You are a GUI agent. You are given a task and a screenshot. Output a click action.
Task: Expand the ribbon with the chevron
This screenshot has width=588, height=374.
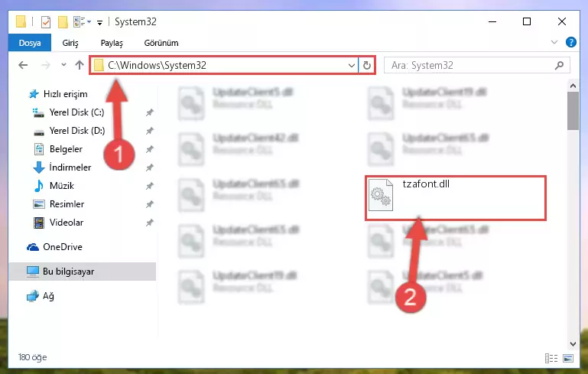[554, 42]
